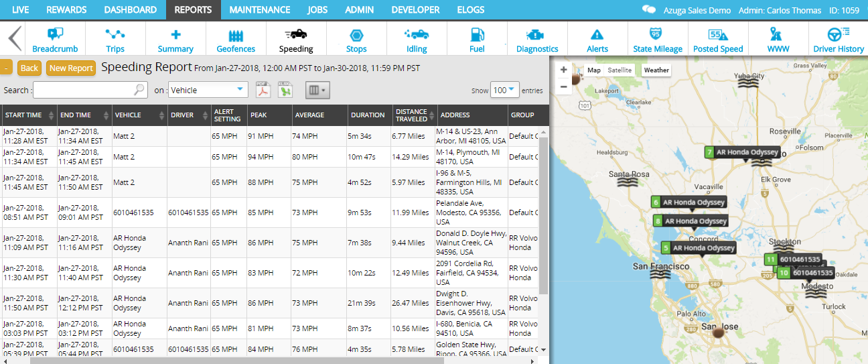
Task: Select the Map view button
Action: click(x=594, y=70)
